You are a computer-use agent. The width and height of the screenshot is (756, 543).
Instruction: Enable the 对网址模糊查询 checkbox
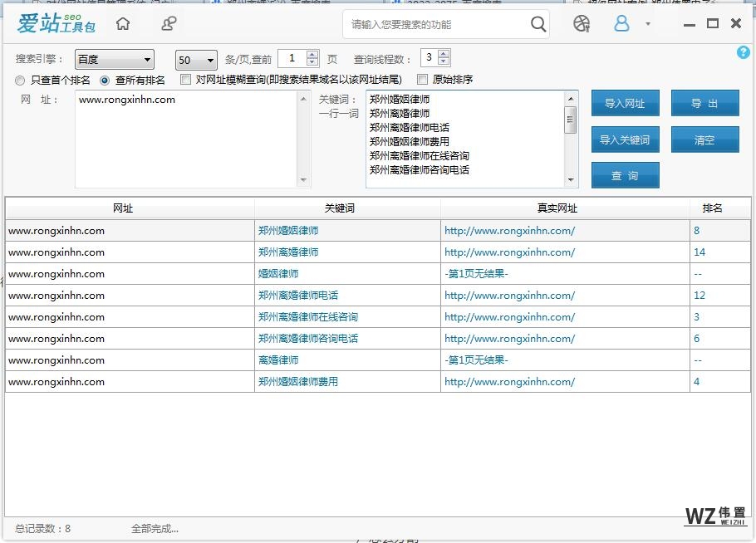click(184, 80)
